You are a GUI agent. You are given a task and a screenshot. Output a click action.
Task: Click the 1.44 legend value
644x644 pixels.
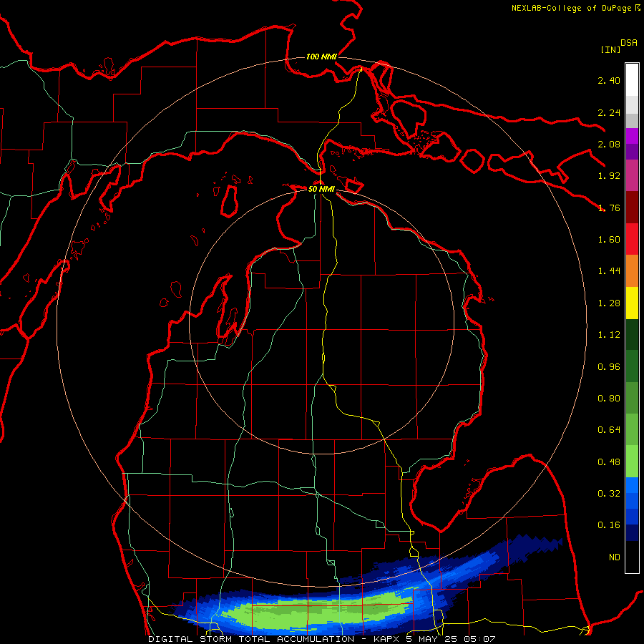[609, 271]
